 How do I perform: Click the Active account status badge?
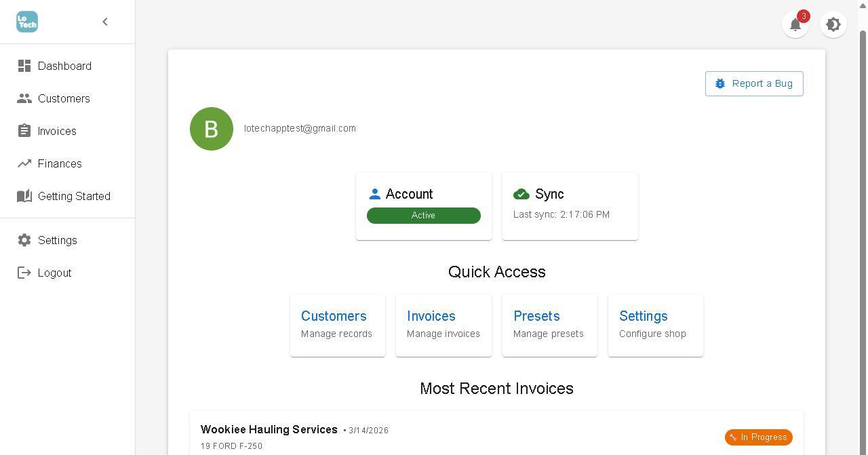point(424,216)
